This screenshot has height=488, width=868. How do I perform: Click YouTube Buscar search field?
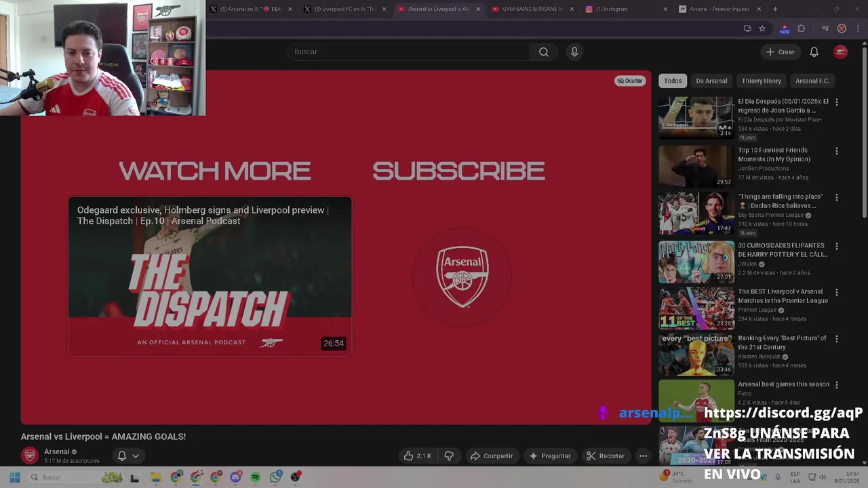[410, 52]
